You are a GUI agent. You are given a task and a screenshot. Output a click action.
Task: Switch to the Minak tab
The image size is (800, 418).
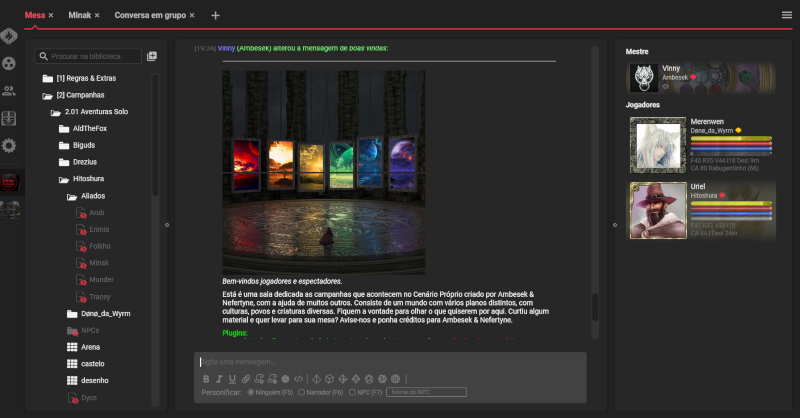(x=80, y=15)
